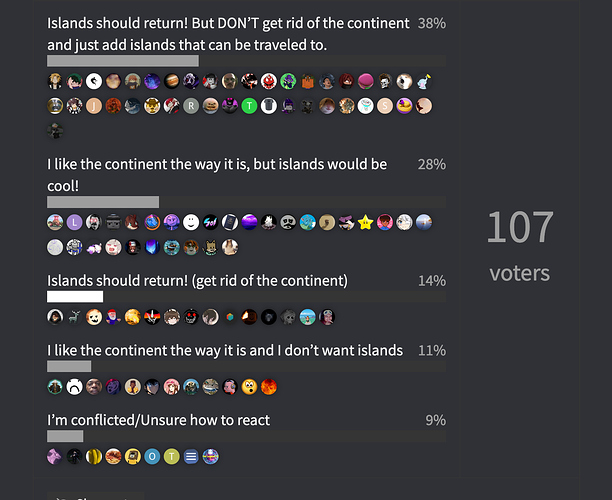
Task: Click the gray 'R' voter avatar
Action: 191,106
